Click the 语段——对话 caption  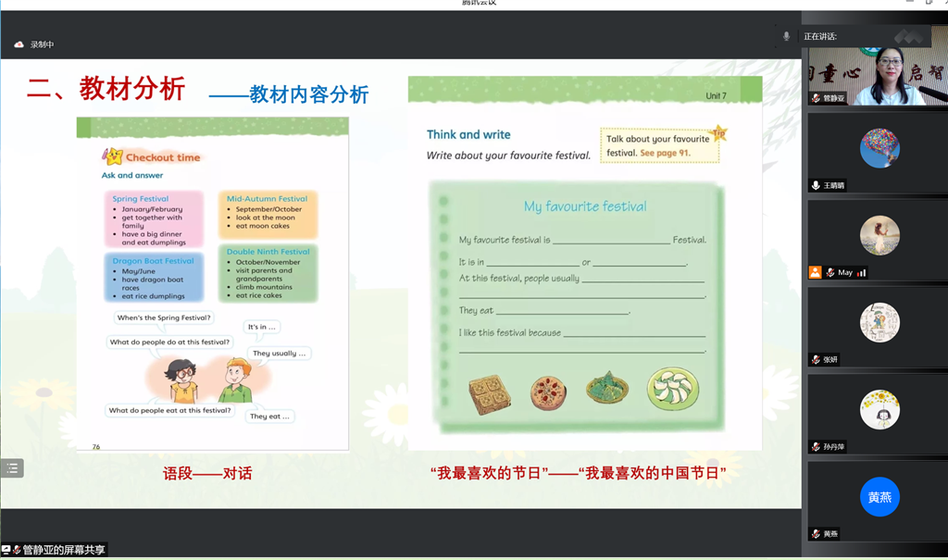click(207, 474)
